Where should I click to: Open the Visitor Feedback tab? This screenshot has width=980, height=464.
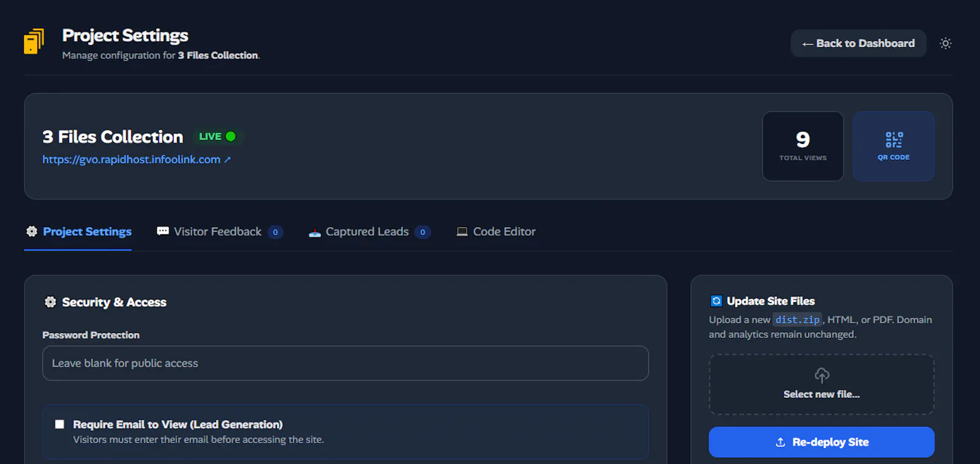click(219, 232)
